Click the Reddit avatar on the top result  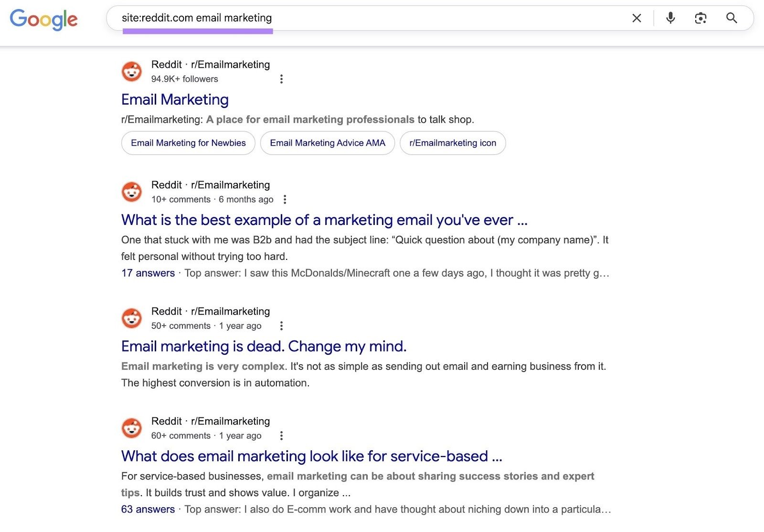pyautogui.click(x=131, y=71)
